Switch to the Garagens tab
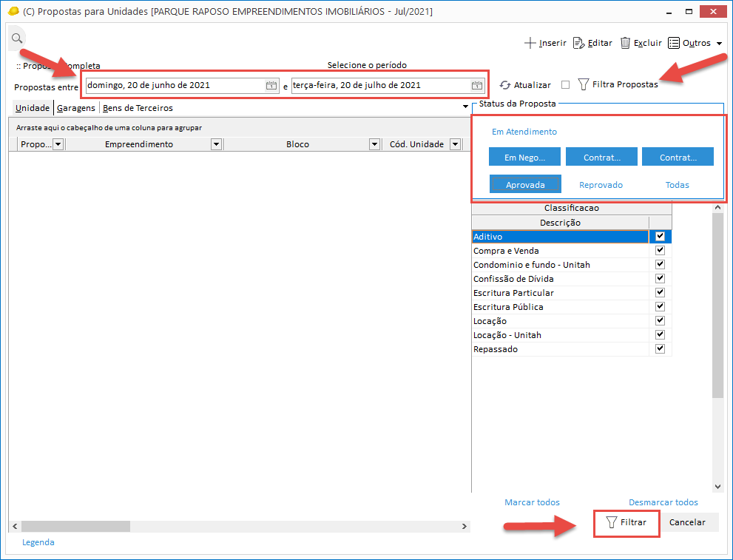This screenshot has height=560, width=733. click(75, 108)
